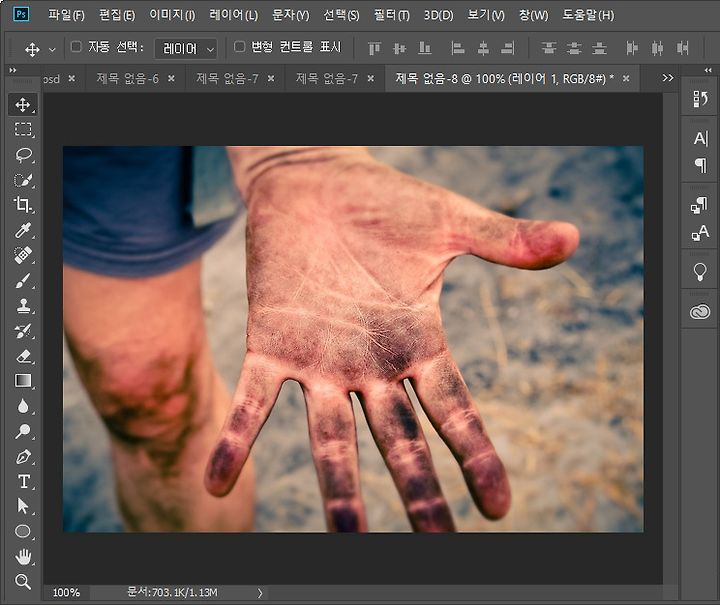This screenshot has width=720, height=605.
Task: Open the 이미지(I) menu
Action: 172,15
